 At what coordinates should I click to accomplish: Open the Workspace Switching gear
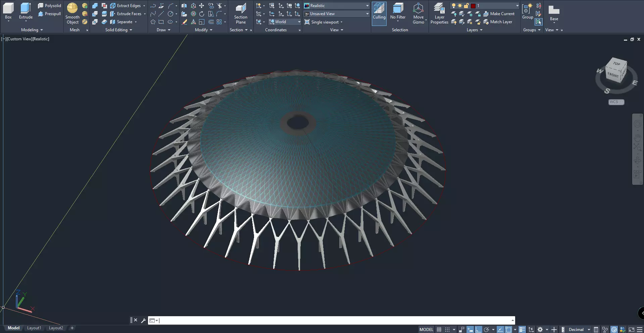pyautogui.click(x=540, y=330)
